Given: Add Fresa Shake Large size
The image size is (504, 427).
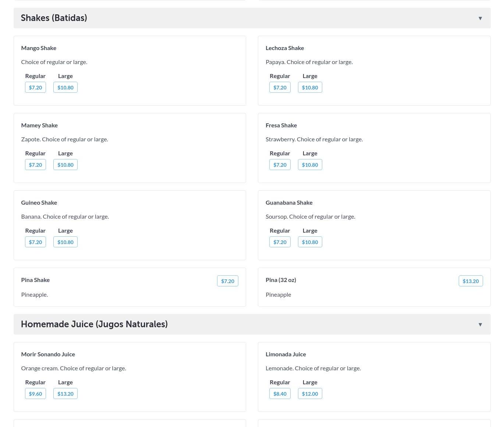Looking at the screenshot, I should (x=310, y=165).
